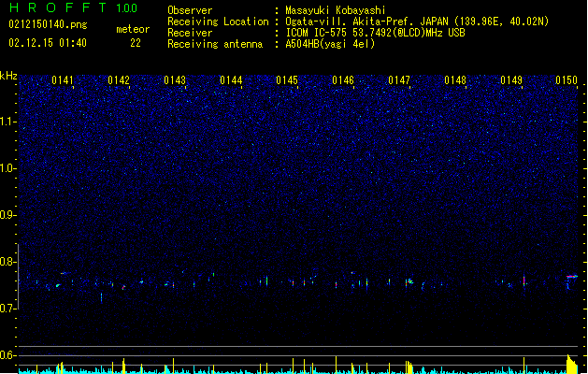Screen dimensions: 588x374
Task: Click the 1.1 kHz axis label
Action: click(8, 122)
